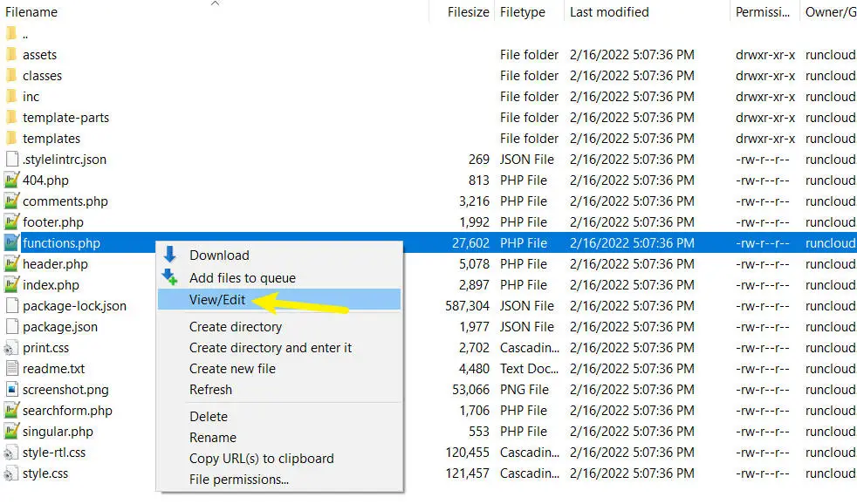857x504 pixels.
Task: Click the blue Download arrow icon
Action: tap(173, 255)
